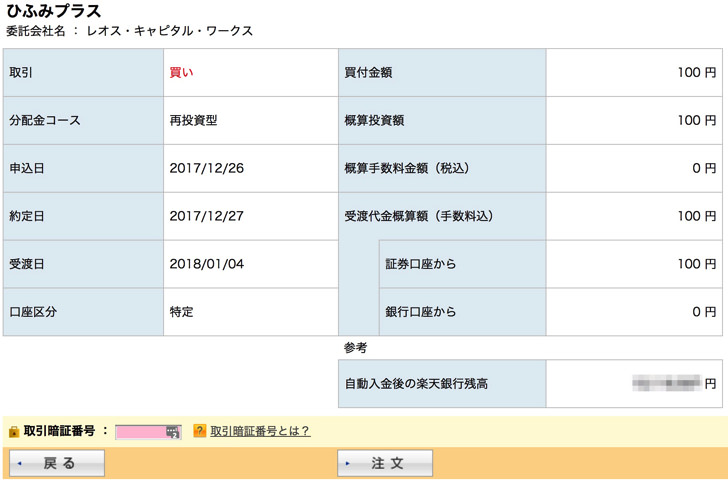Image resolution: width=728 pixels, height=481 pixels.
Task: Click the 買付金額 label cell
Action: coord(442,72)
